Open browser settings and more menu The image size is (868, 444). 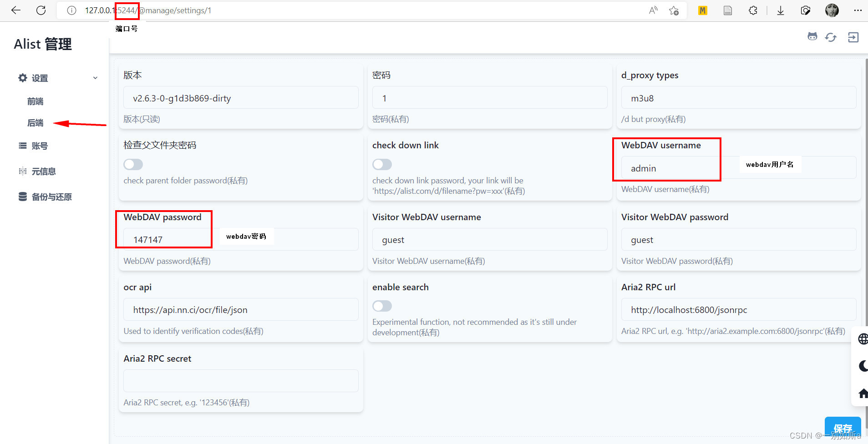[x=858, y=10]
